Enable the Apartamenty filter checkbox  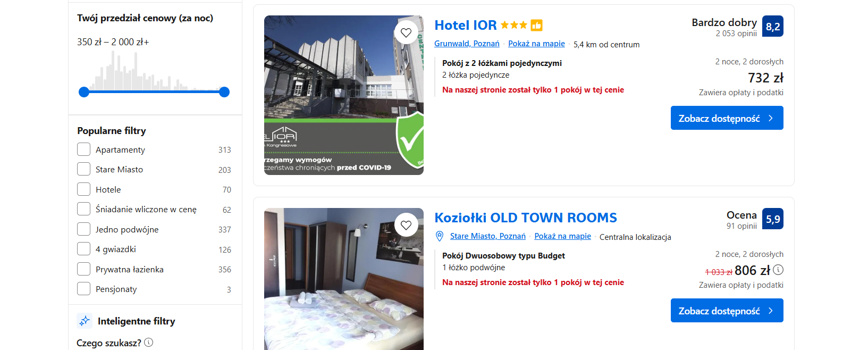(83, 149)
